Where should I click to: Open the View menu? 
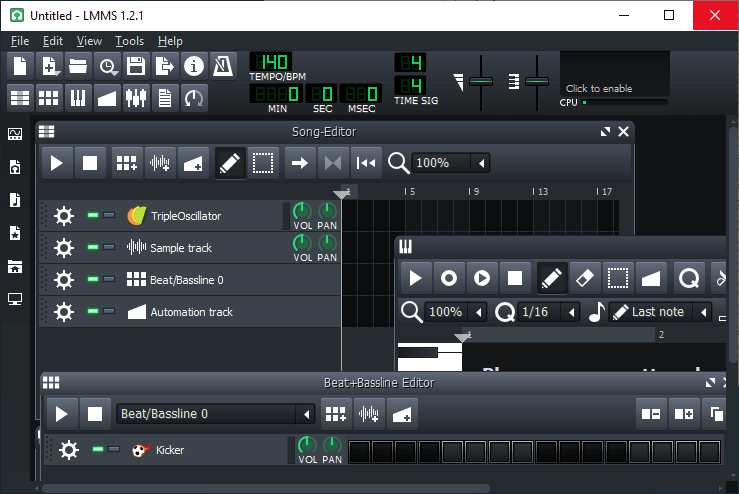89,41
